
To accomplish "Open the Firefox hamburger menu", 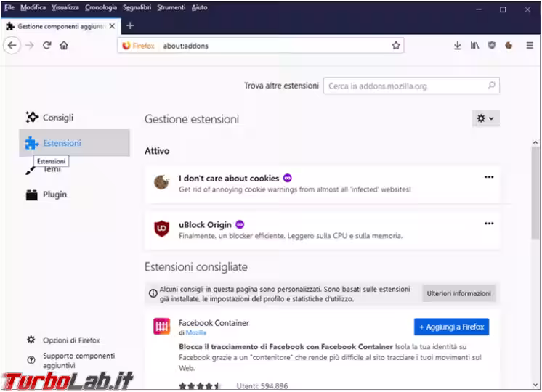I will [530, 45].
